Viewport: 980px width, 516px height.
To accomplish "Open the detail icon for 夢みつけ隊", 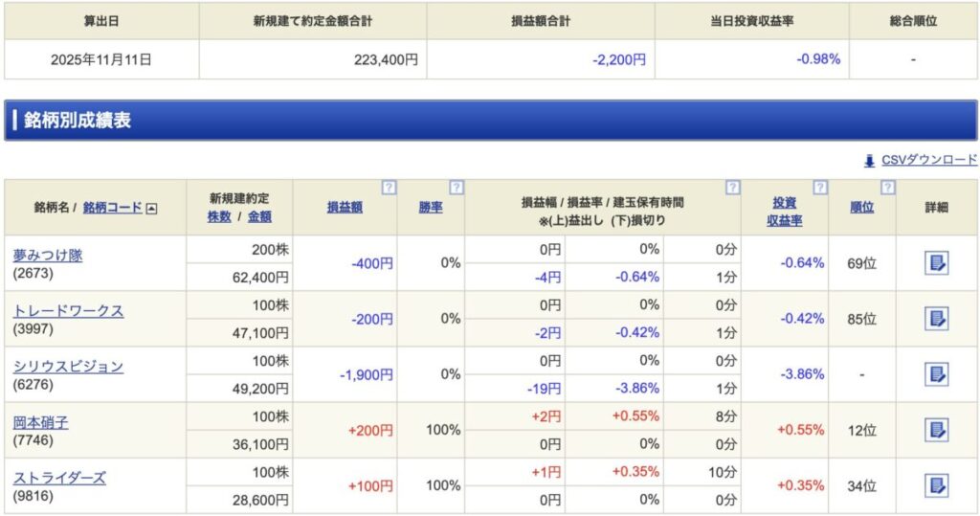I will point(936,263).
